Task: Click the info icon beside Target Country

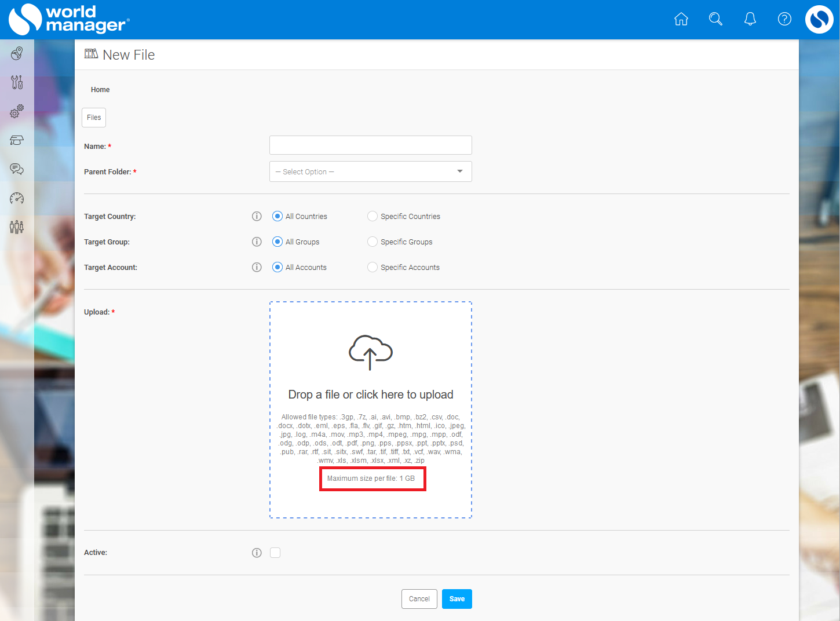Action: [x=257, y=216]
